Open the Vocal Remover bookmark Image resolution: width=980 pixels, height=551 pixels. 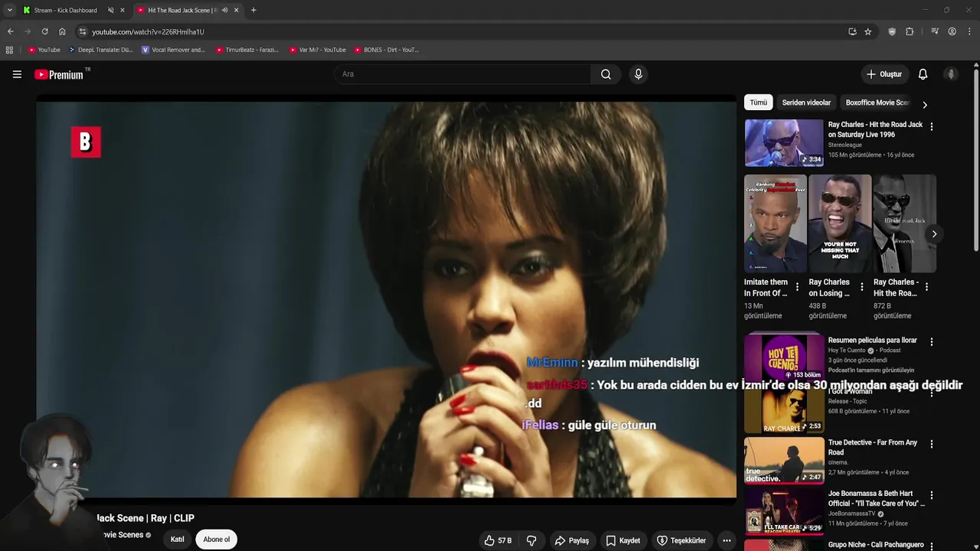pyautogui.click(x=174, y=50)
